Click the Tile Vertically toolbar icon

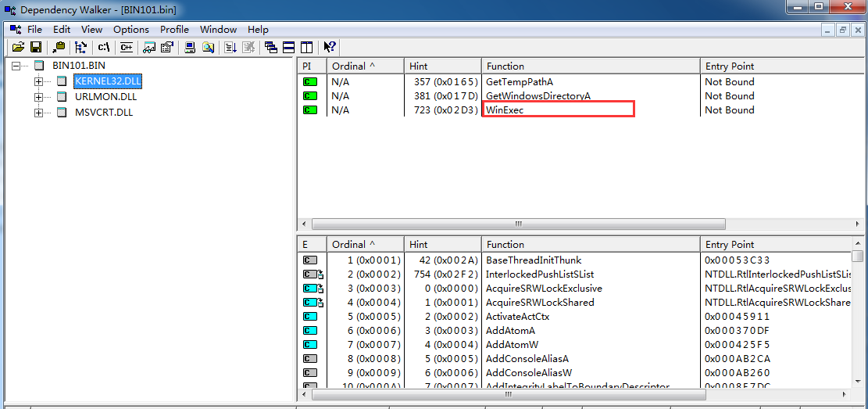click(x=306, y=47)
